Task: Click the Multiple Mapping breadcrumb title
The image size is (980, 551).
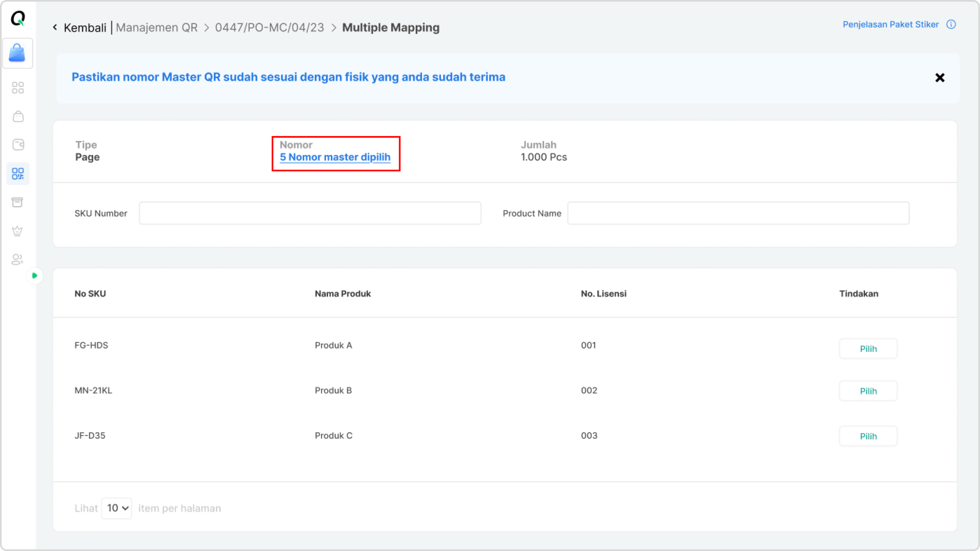Action: coord(391,28)
